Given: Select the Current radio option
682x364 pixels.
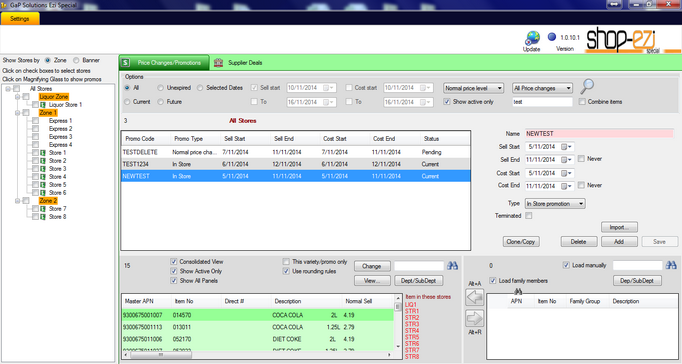Looking at the screenshot, I should point(127,102).
